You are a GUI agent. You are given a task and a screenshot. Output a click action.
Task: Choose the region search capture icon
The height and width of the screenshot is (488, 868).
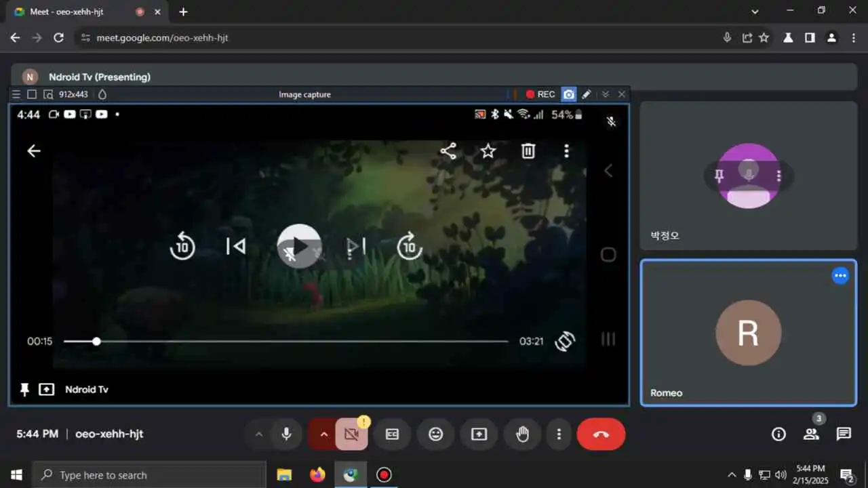[48, 94]
